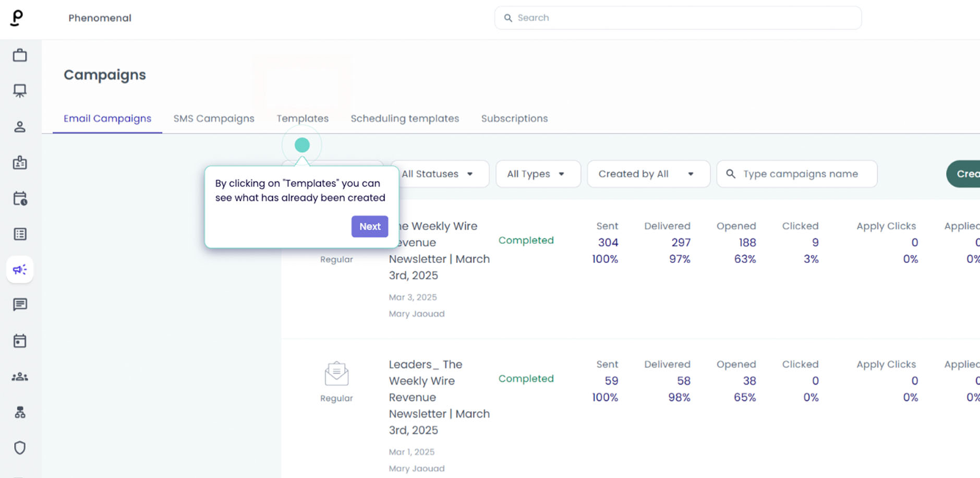Click the 98% delivered rate

[x=679, y=398]
